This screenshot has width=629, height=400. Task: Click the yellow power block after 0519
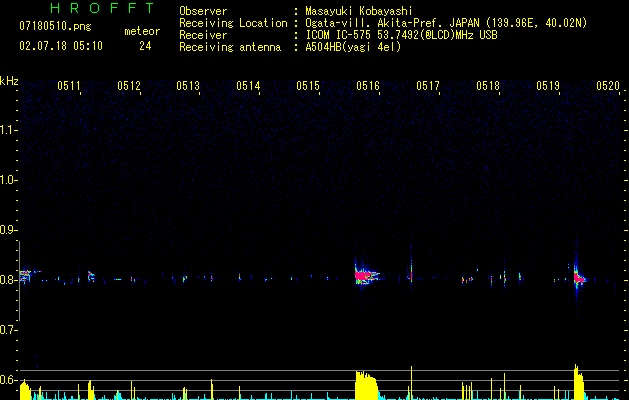(578, 383)
